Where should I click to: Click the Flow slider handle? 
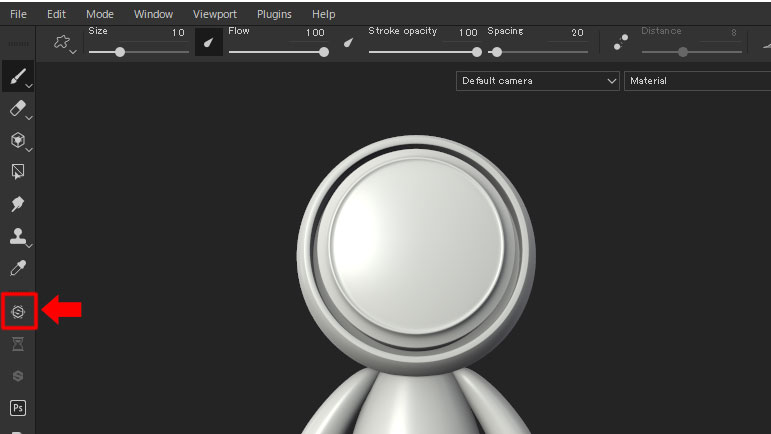pyautogui.click(x=324, y=52)
